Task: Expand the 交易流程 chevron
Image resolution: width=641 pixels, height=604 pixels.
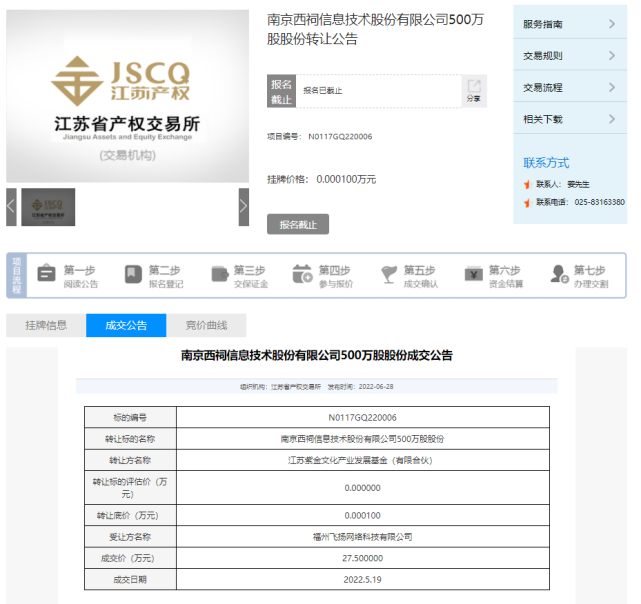Action: 612,87
